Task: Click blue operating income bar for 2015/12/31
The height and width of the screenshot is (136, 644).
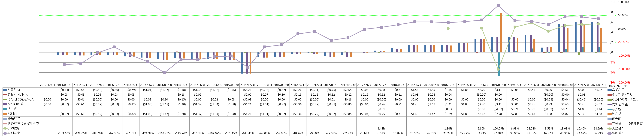Action: 242,63
